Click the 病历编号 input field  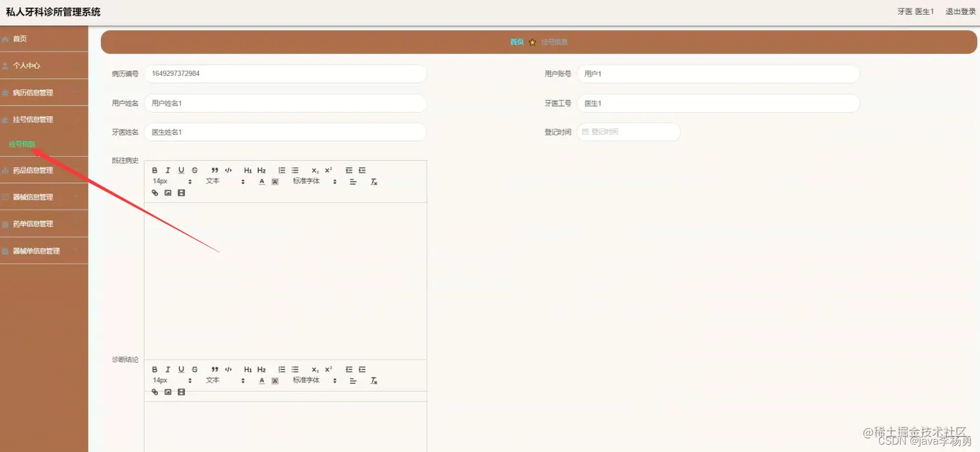tap(285, 74)
